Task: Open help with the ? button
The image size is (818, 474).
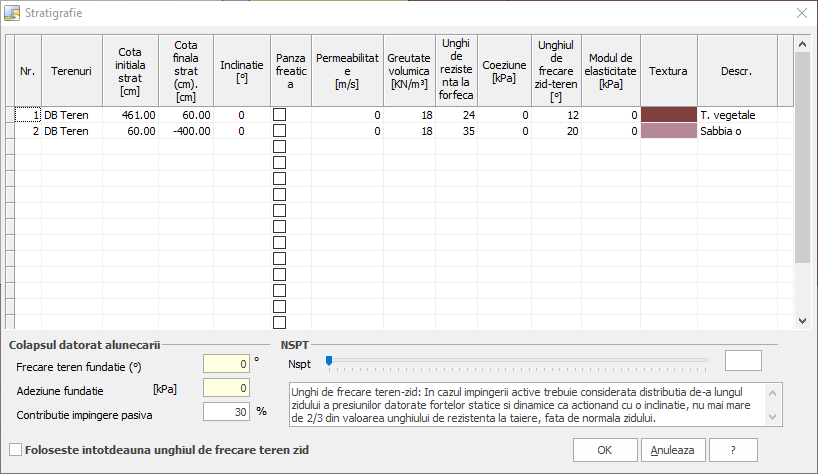Action: tap(733, 450)
